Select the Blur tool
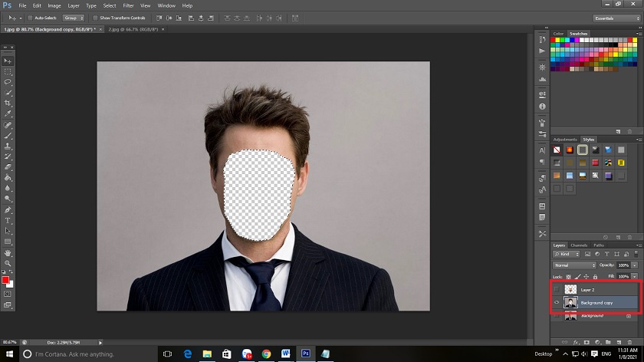This screenshot has width=644, height=362. (x=8, y=188)
